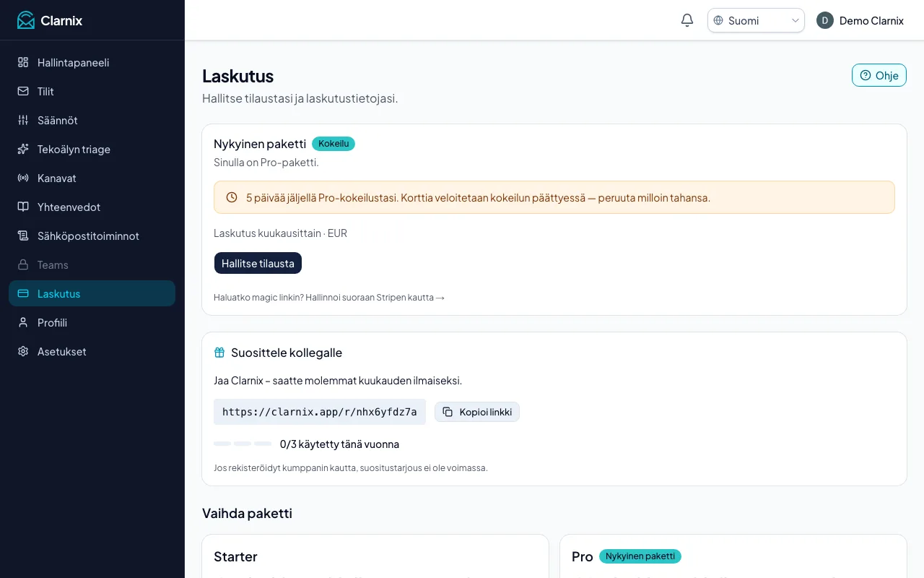924x578 pixels.
Task: Click the Tekoälyn triage sparkle icon
Action: tap(23, 149)
